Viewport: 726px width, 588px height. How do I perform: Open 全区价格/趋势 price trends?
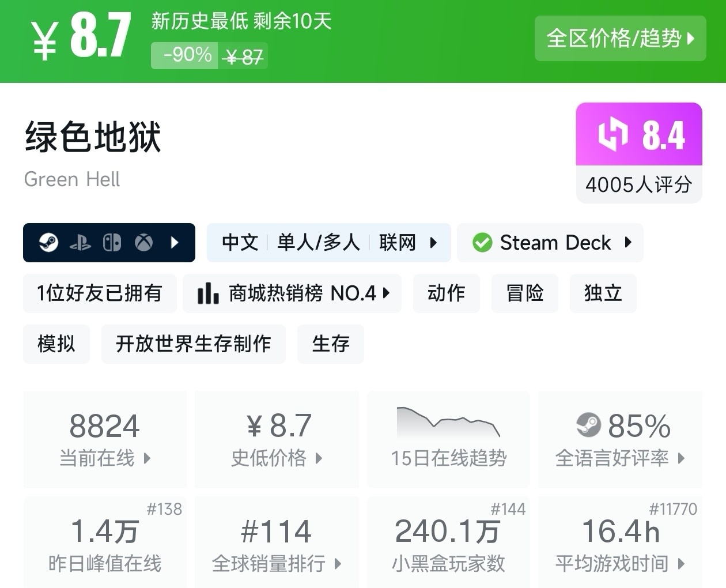point(620,39)
